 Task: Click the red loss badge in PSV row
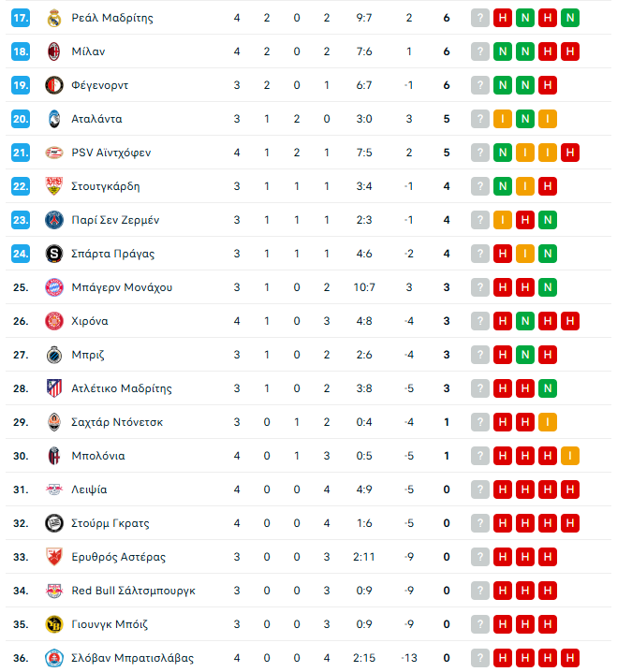[x=569, y=153]
